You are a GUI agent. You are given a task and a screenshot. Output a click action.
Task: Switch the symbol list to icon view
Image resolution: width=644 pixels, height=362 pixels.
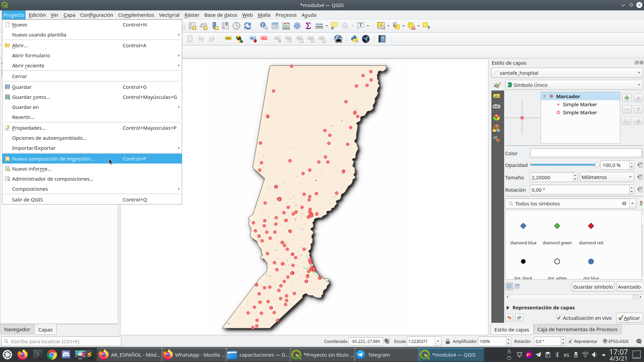click(x=509, y=286)
